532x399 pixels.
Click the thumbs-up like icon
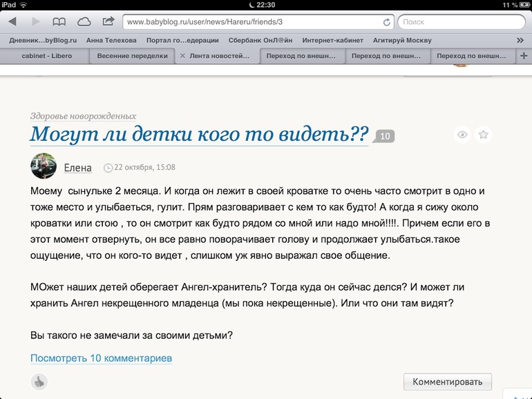coord(39,381)
